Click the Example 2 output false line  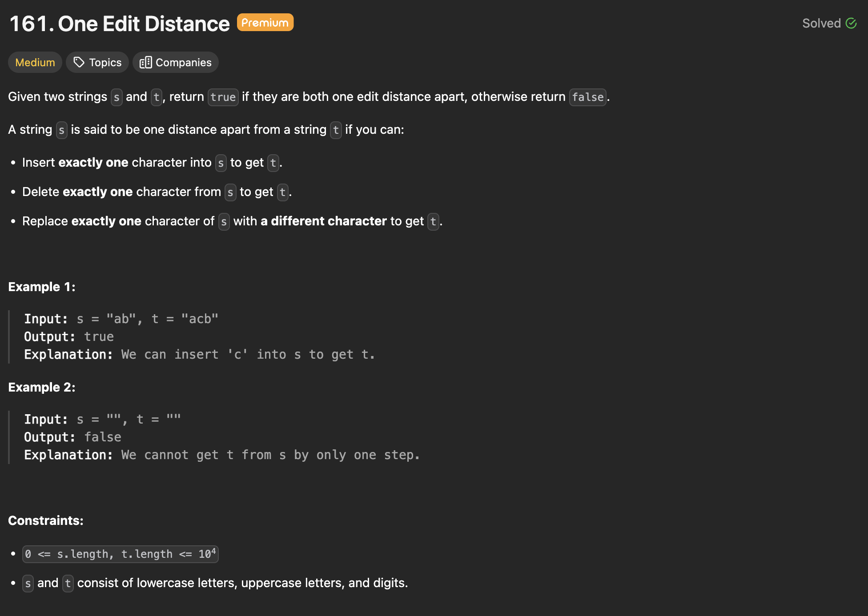click(72, 437)
